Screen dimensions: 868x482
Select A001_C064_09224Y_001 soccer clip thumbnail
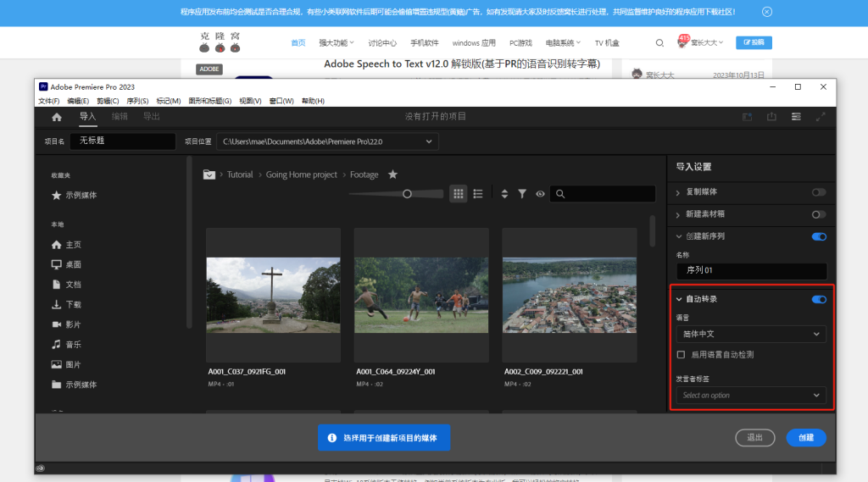point(421,295)
